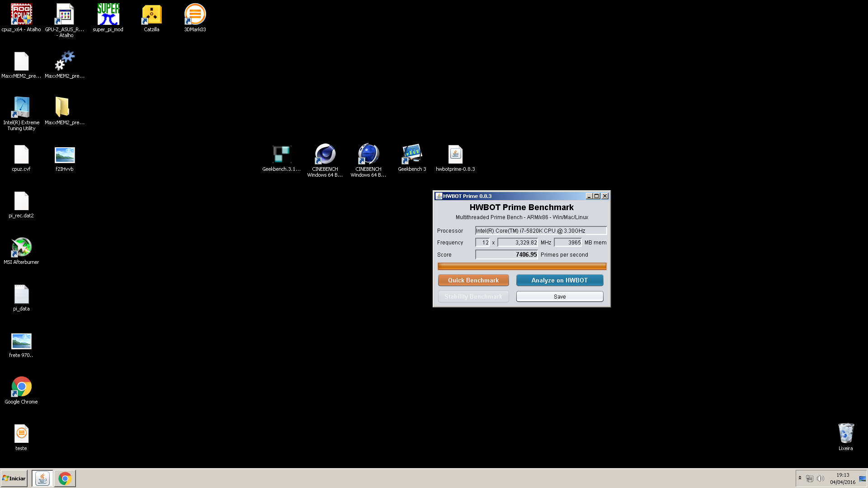Click Stability Benchmark button
Screen dimensions: 868x488
click(473, 296)
